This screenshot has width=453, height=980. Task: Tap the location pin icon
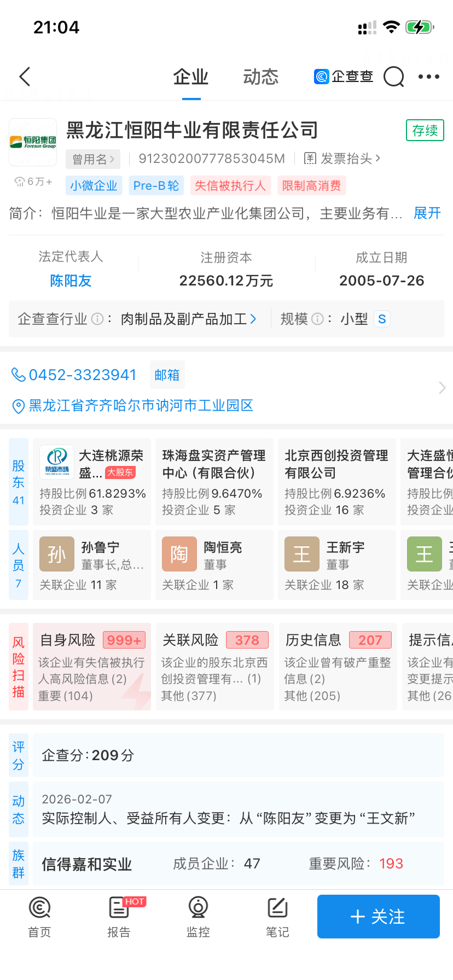19,406
